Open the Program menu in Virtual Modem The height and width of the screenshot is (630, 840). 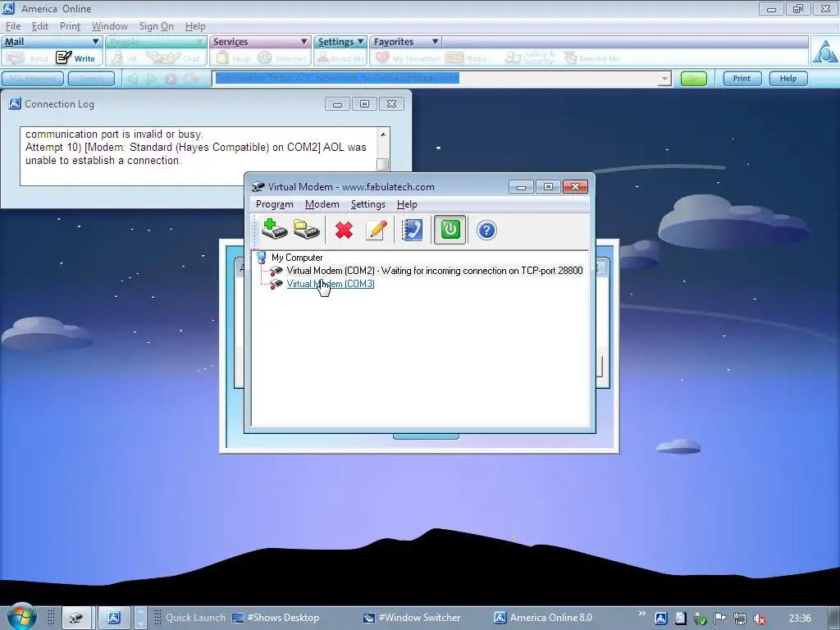(274, 204)
